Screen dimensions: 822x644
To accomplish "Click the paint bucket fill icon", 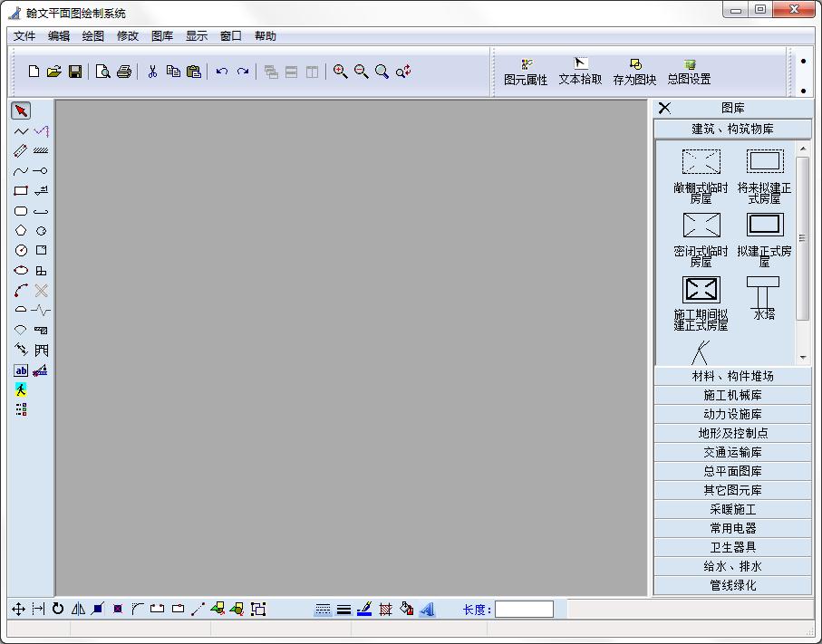I will point(406,609).
